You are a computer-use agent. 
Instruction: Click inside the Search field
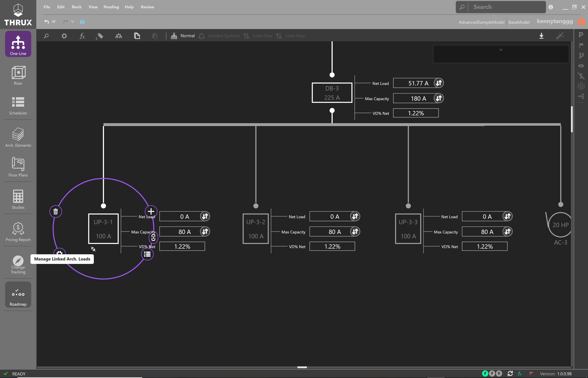(x=501, y=7)
